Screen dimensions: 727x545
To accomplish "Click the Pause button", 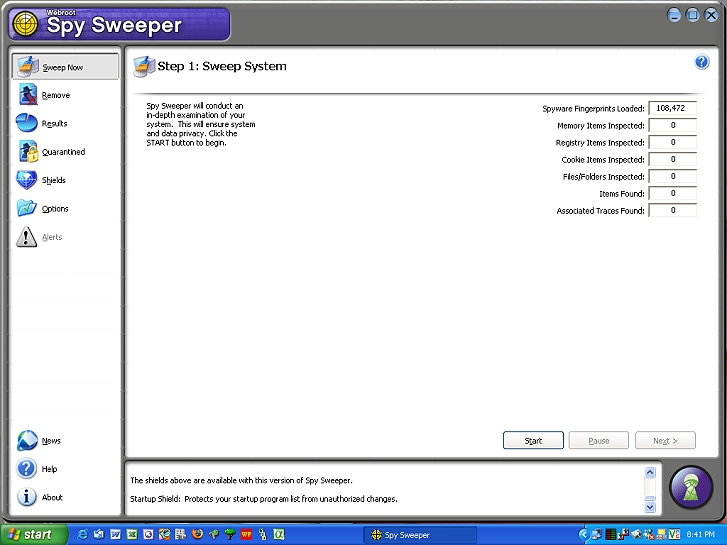I will 599,440.
